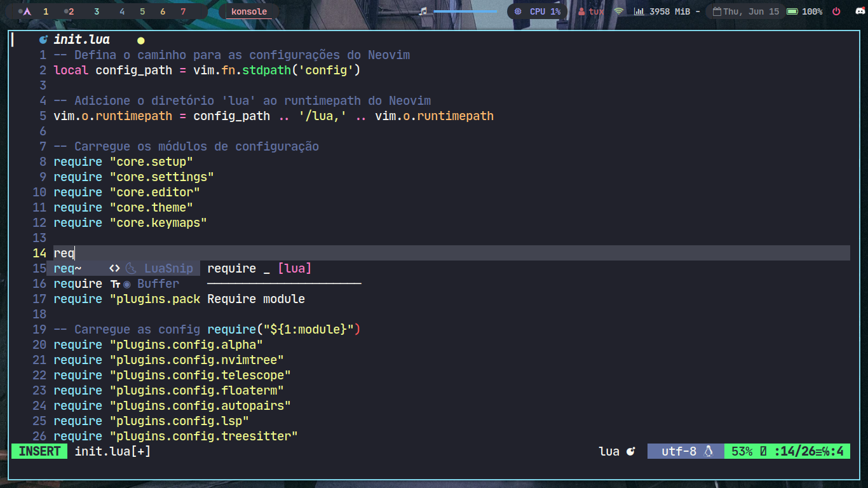Click the require "core.theme" line
The width and height of the screenshot is (868, 488).
pos(123,207)
